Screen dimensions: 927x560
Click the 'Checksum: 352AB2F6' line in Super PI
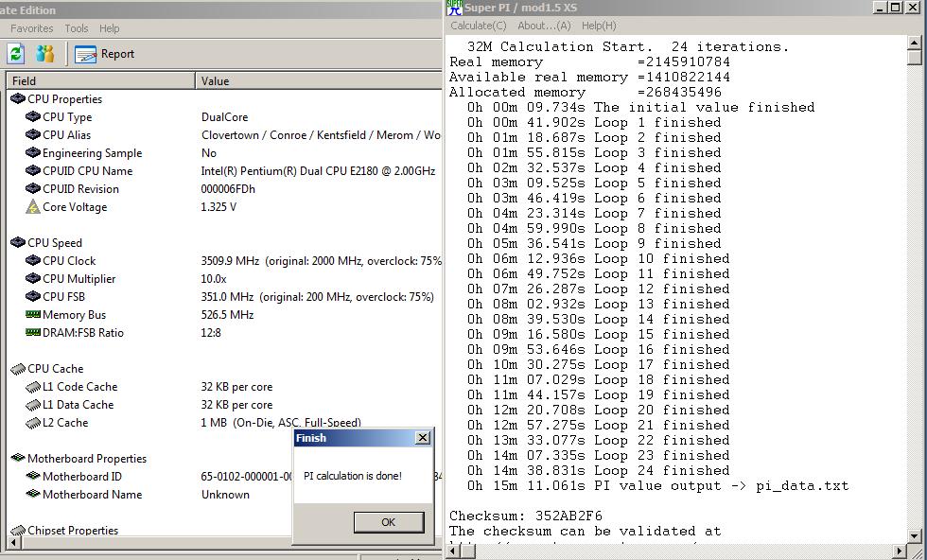(526, 516)
